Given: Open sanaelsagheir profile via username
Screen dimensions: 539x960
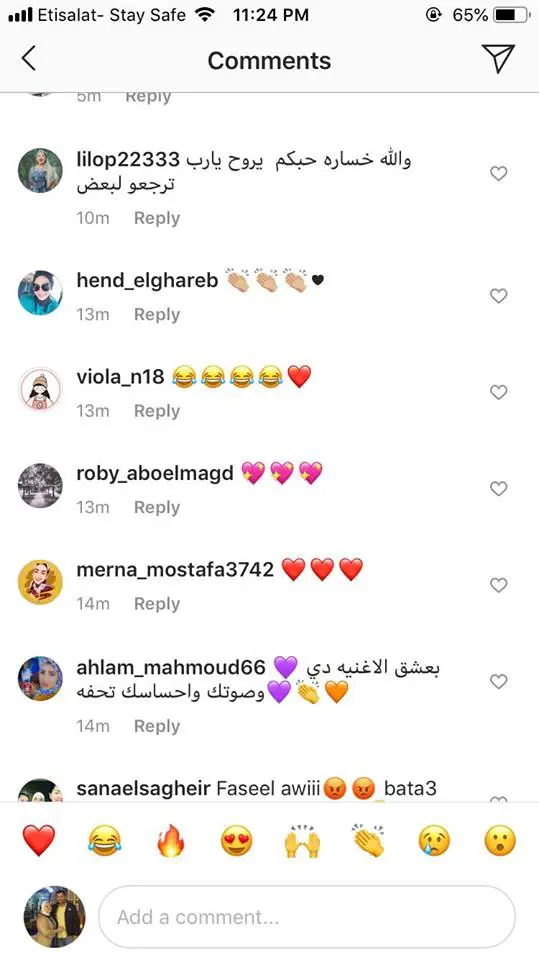Looking at the screenshot, I should click(143, 788).
